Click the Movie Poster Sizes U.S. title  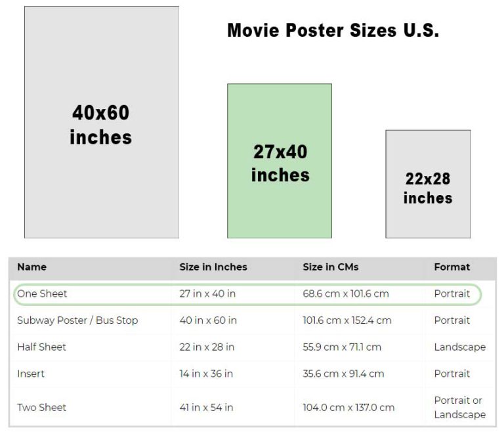333,31
